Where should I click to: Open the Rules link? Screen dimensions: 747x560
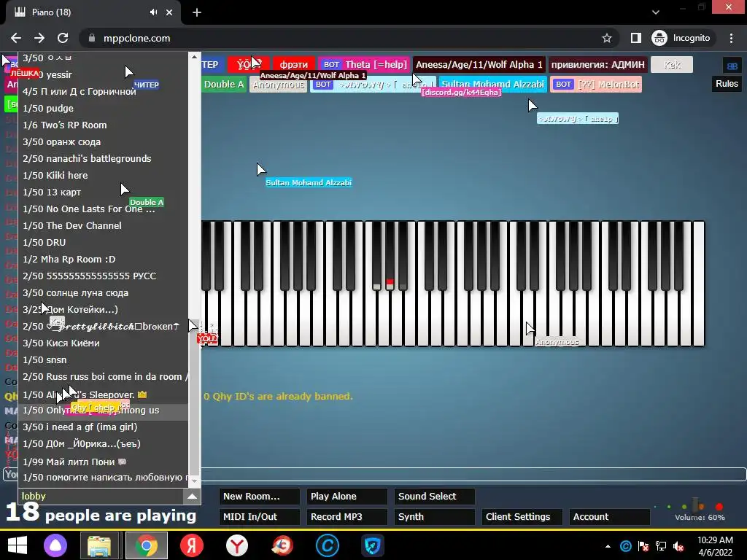727,84
